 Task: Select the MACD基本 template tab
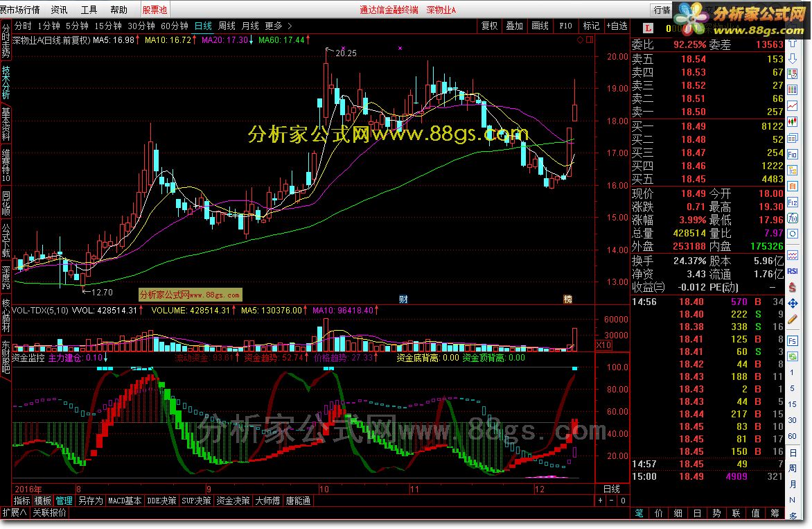point(124,501)
